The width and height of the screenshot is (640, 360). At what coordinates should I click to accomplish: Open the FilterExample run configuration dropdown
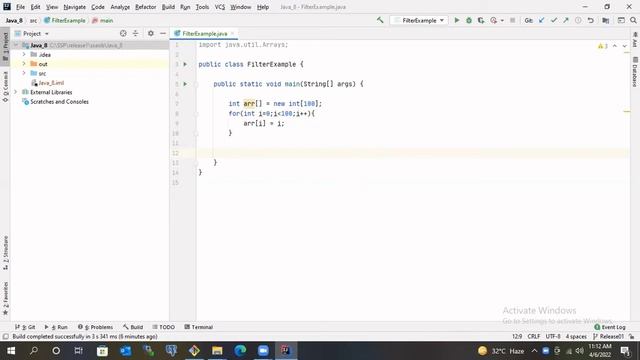coord(419,20)
